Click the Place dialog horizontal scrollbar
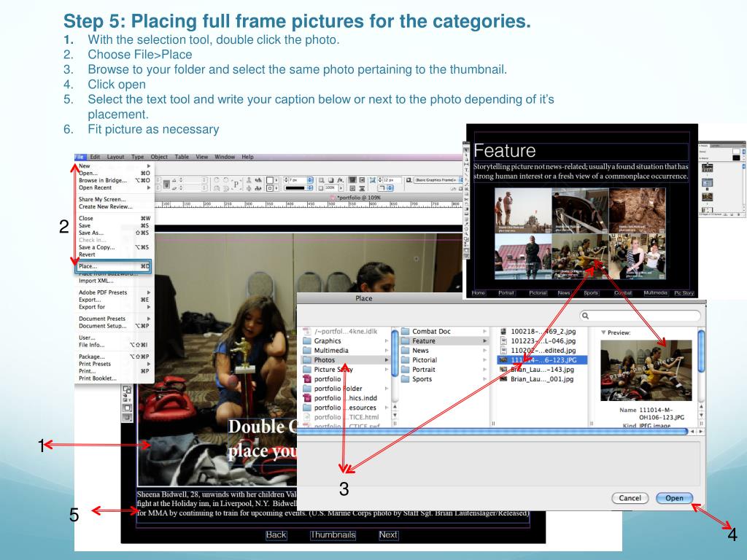 (492, 432)
